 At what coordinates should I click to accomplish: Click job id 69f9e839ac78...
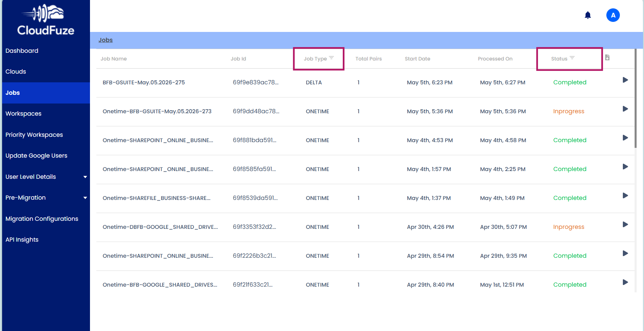256,82
